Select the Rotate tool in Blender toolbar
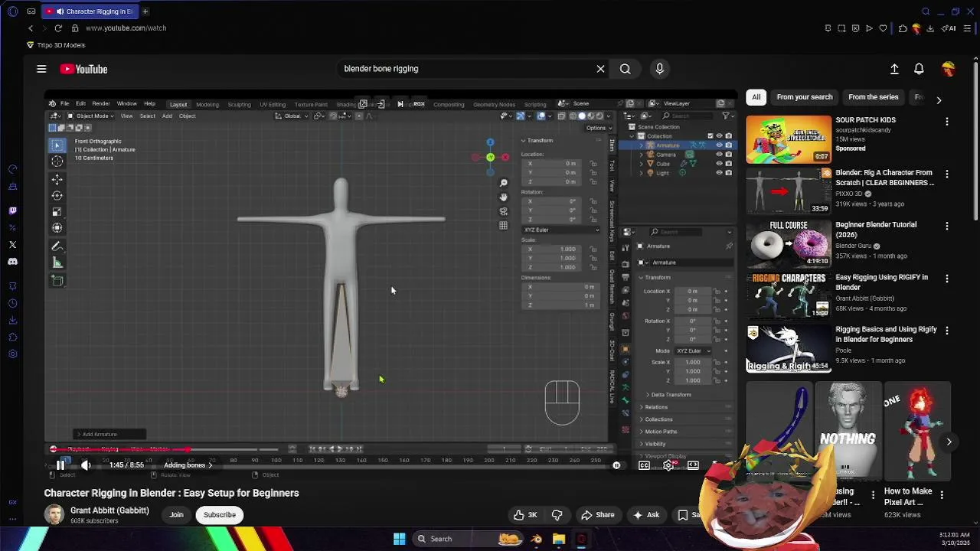 (x=57, y=195)
